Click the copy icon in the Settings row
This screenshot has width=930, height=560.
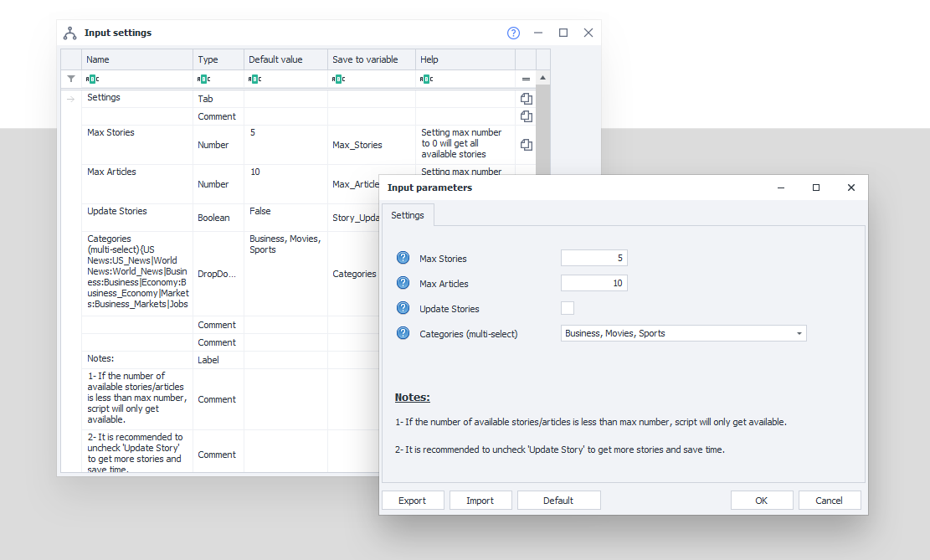coord(526,99)
